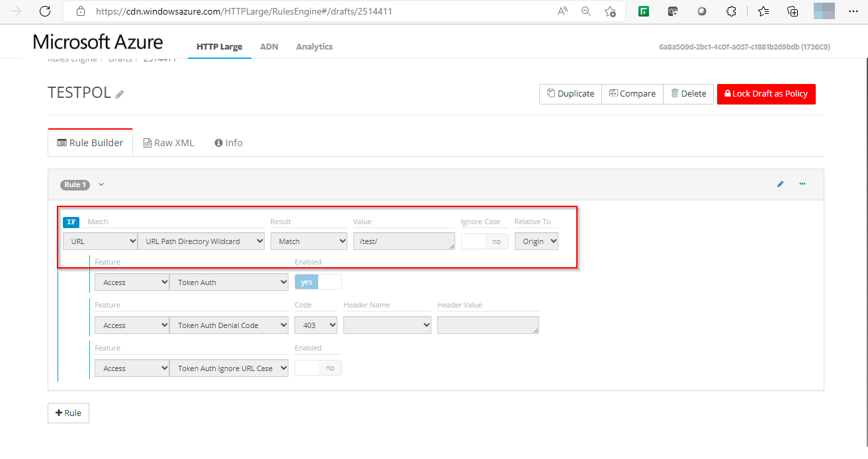Click the account ID text at top right

pyautogui.click(x=744, y=47)
